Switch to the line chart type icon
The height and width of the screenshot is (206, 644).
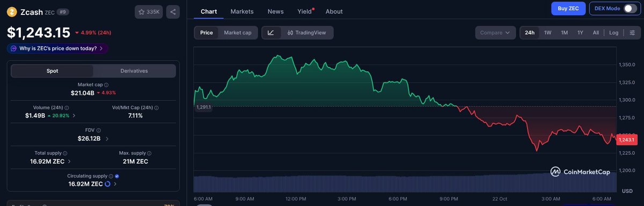[x=271, y=33]
